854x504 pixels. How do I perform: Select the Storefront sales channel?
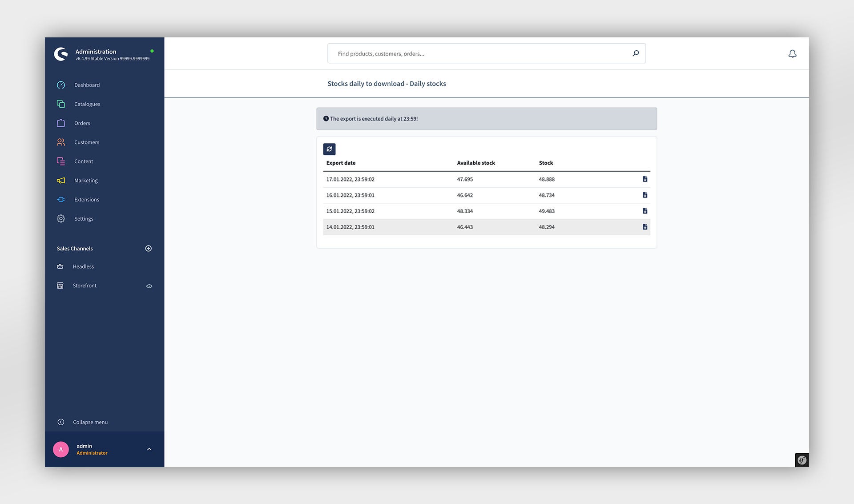(x=85, y=286)
